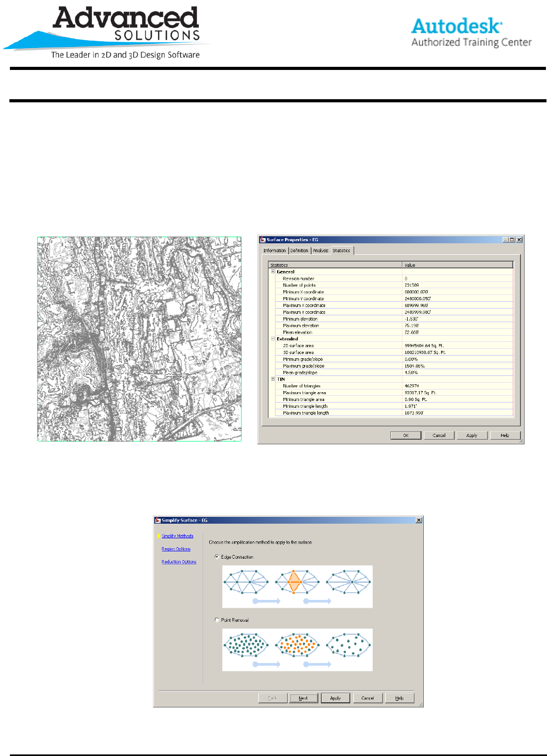
Task: Select the Statistics tab
Action: click(x=342, y=251)
